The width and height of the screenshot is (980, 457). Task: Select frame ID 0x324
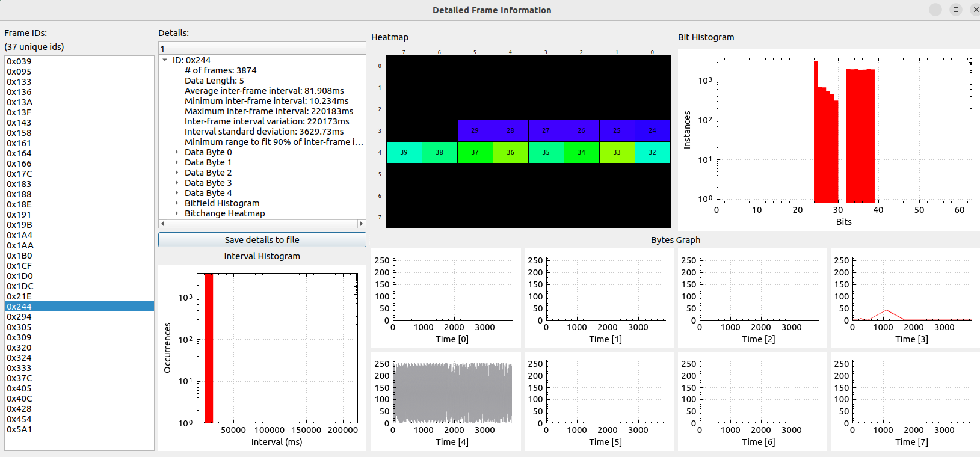79,358
